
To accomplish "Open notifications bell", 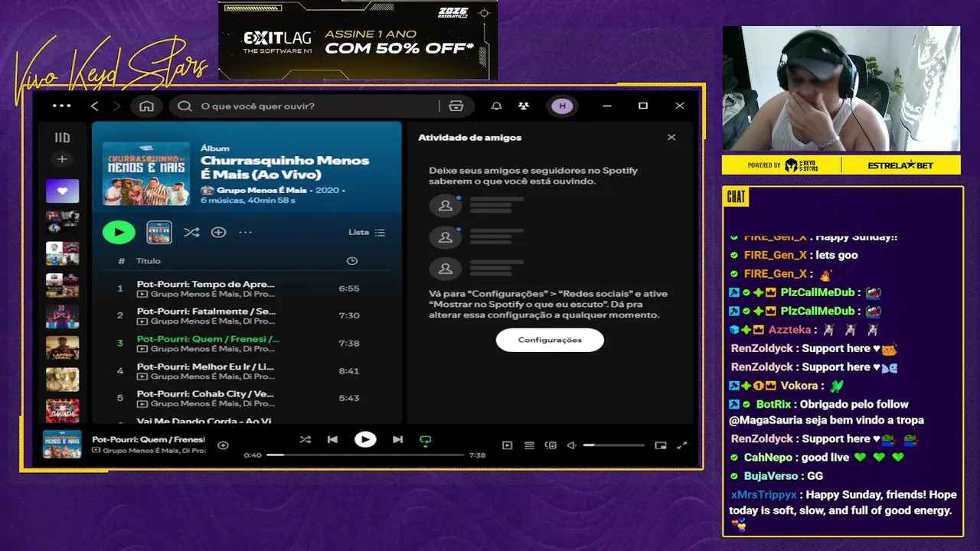I will click(x=496, y=106).
